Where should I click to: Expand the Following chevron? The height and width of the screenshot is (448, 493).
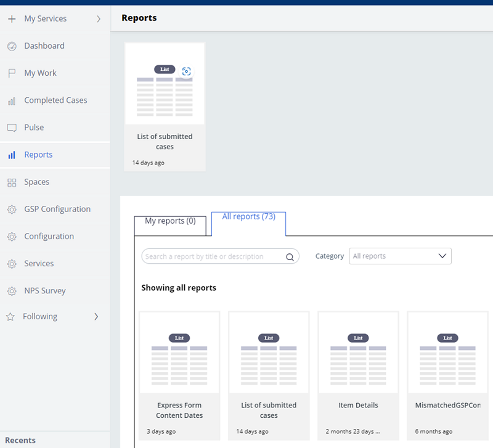point(96,317)
